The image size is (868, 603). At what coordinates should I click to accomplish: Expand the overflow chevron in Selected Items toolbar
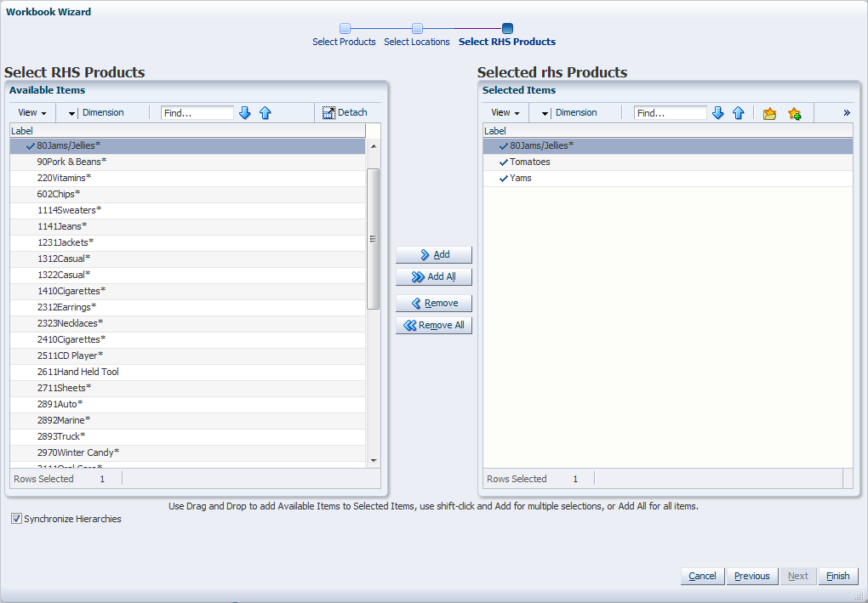(847, 113)
